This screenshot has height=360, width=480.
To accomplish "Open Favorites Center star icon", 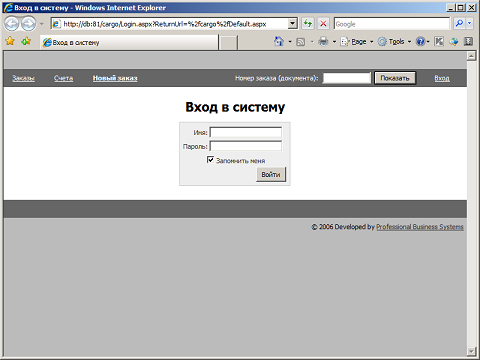I will click(x=10, y=41).
